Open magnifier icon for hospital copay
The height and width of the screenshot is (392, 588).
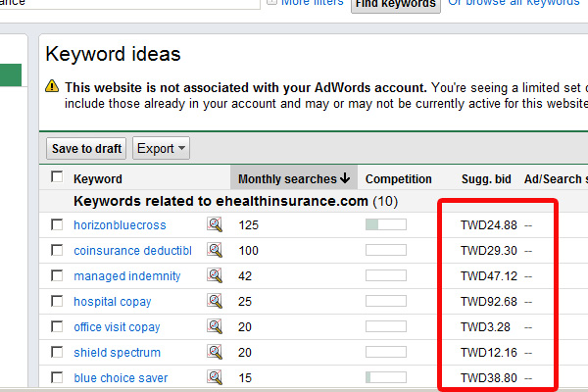pos(215,301)
